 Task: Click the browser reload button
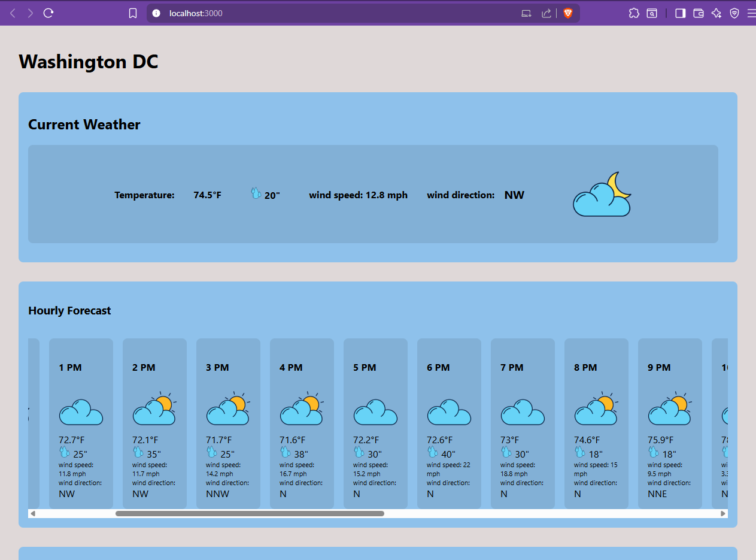[x=49, y=13]
